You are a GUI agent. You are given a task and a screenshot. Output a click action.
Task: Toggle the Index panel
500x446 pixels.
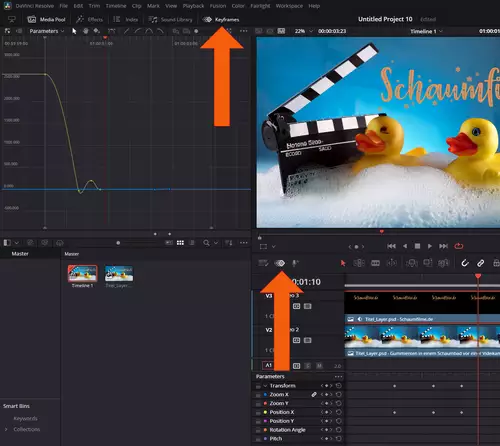click(x=126, y=20)
